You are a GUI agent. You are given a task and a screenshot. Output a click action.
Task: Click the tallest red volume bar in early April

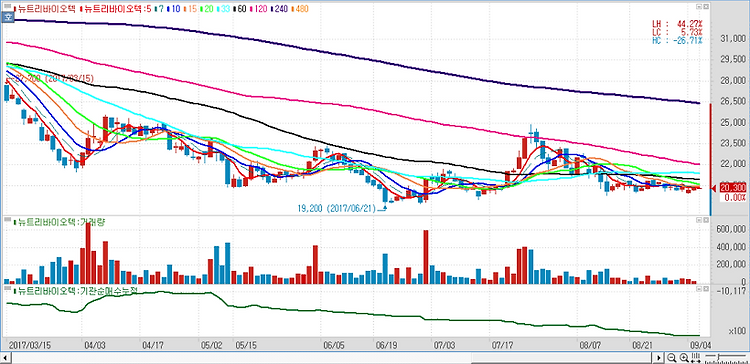click(88, 254)
